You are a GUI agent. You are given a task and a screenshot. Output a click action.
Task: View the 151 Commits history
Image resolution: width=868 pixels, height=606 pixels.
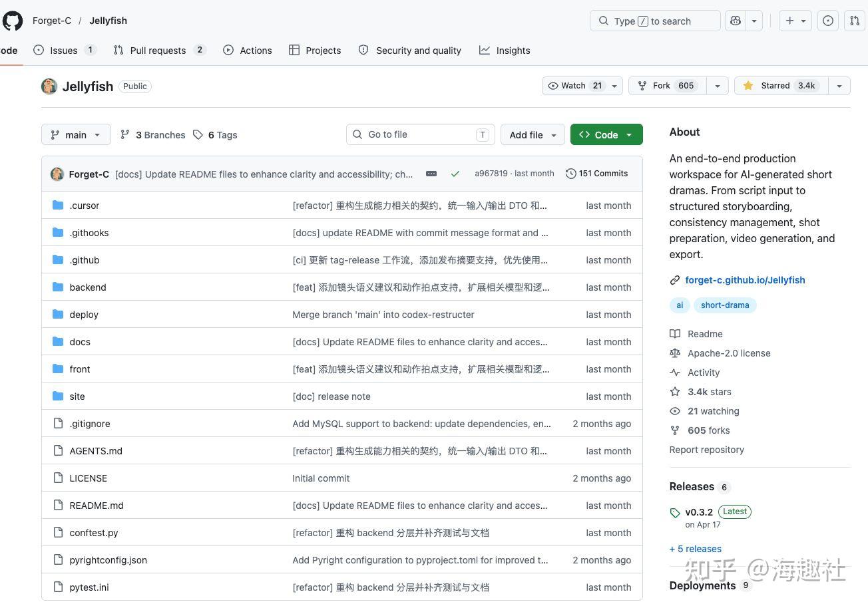click(597, 174)
